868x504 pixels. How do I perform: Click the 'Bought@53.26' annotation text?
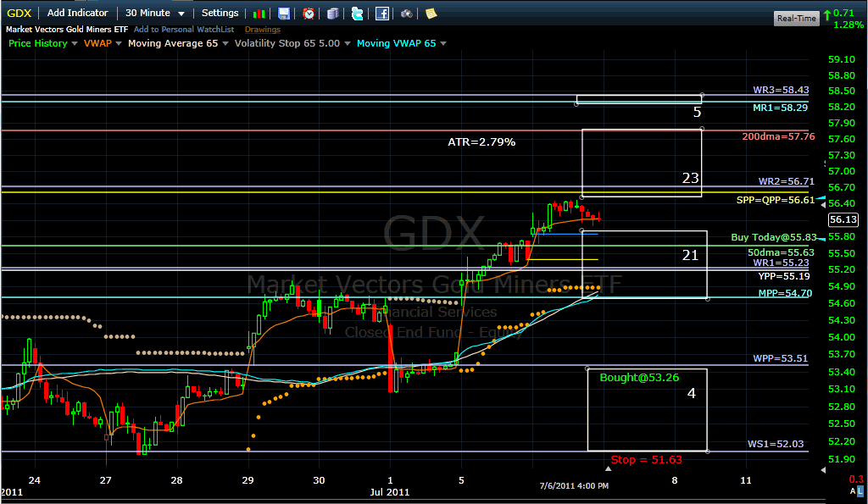(x=639, y=377)
